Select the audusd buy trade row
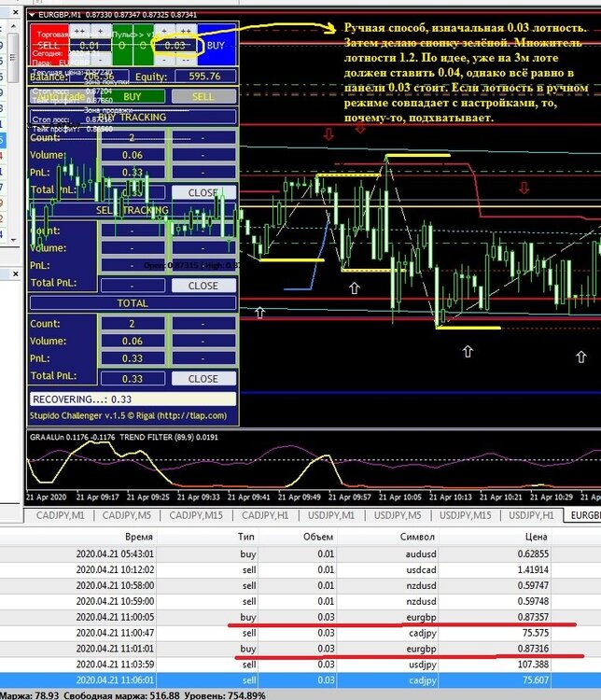601x700 pixels. tap(300, 554)
